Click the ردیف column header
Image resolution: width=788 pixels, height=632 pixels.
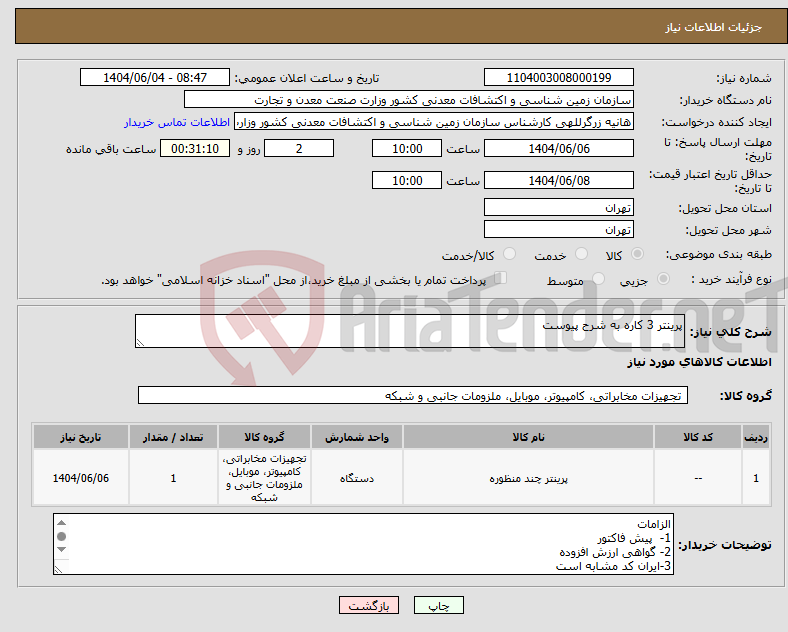756,437
